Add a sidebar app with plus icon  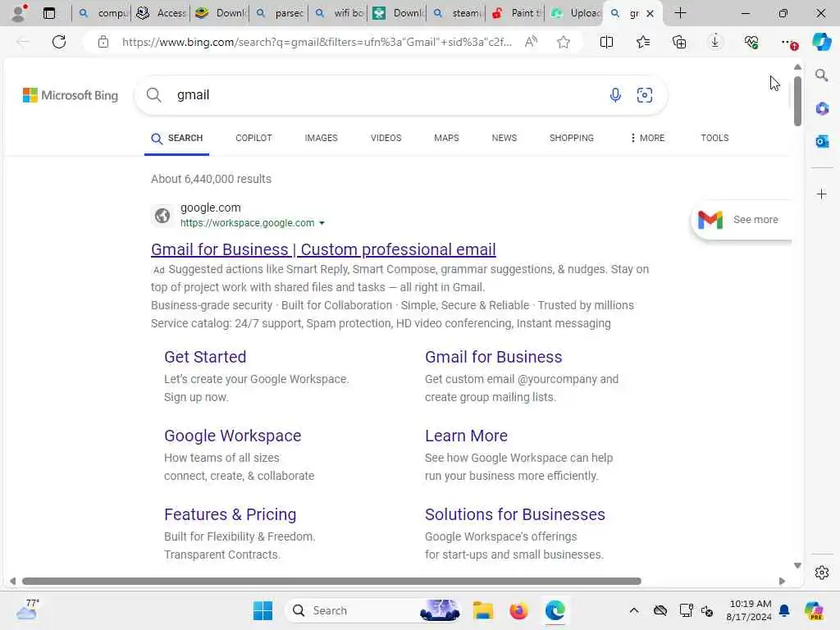(822, 194)
